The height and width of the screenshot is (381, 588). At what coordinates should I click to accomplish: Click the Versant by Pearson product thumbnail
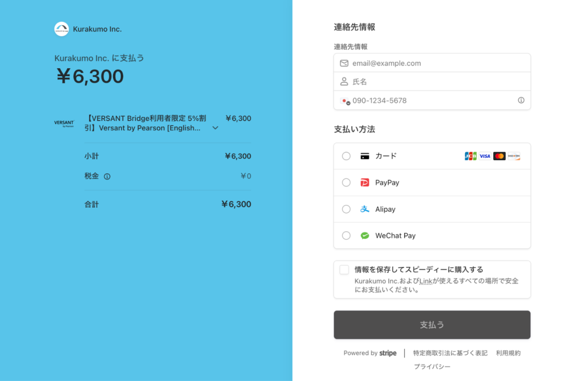(64, 123)
